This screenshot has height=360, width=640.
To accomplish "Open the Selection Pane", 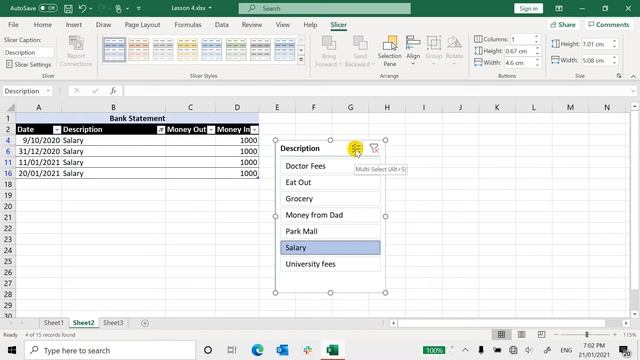I will (390, 51).
